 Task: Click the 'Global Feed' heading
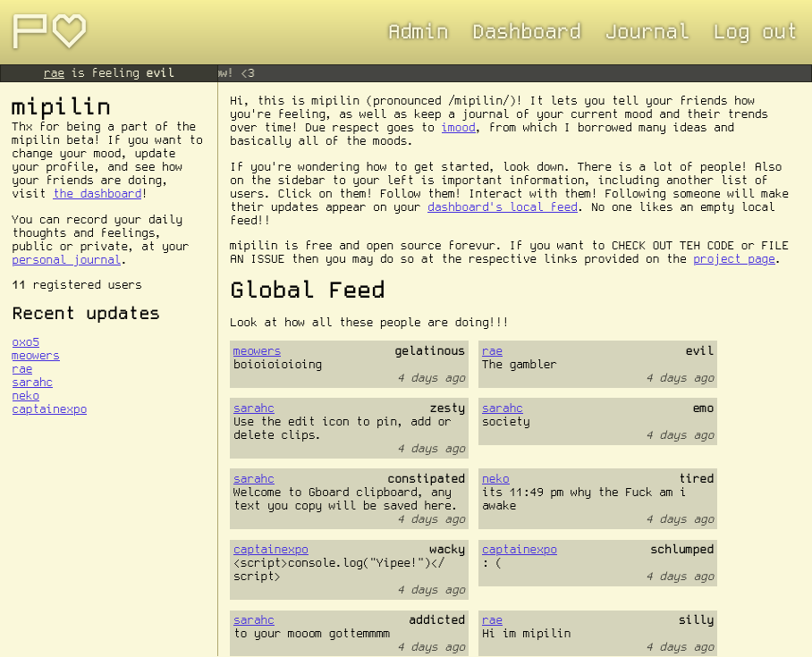[308, 290]
